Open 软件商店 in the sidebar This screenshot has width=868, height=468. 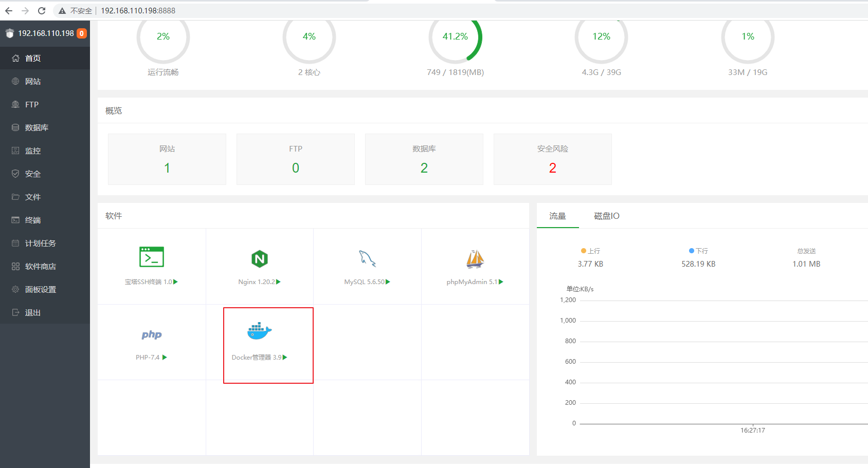tap(41, 267)
